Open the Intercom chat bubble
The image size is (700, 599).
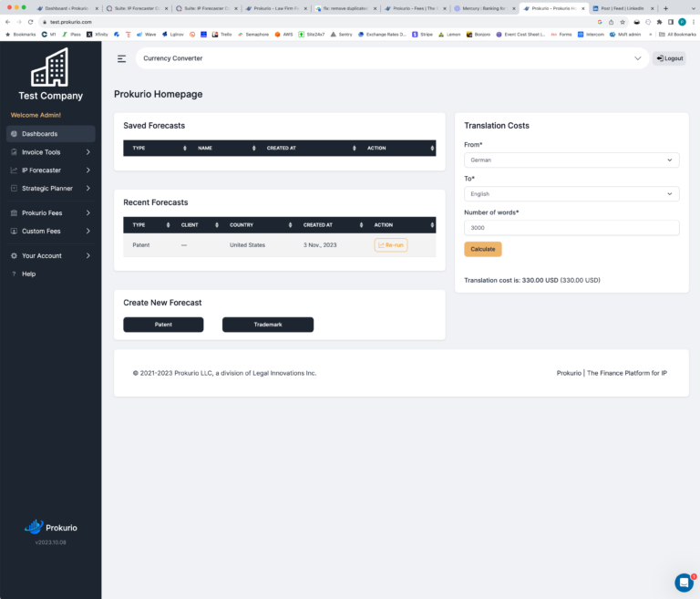click(x=684, y=582)
